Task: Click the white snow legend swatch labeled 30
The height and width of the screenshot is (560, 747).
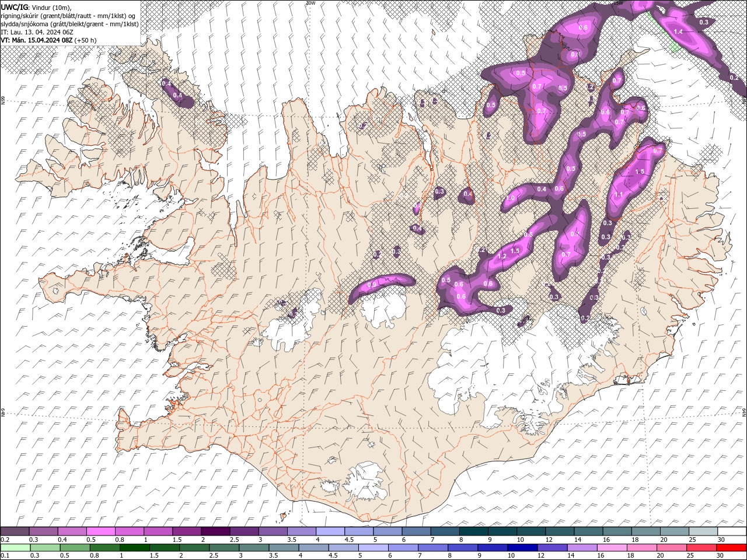Action: click(731, 531)
